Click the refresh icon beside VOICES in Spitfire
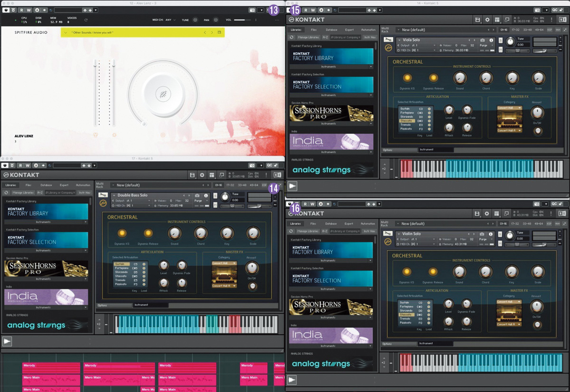Screen dimensions: 570x392 (86, 20)
